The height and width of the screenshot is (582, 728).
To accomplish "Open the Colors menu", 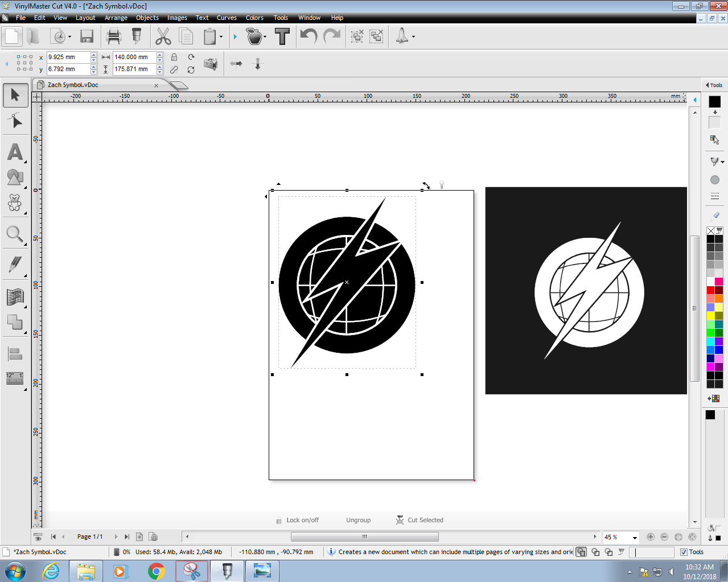I will tap(254, 18).
